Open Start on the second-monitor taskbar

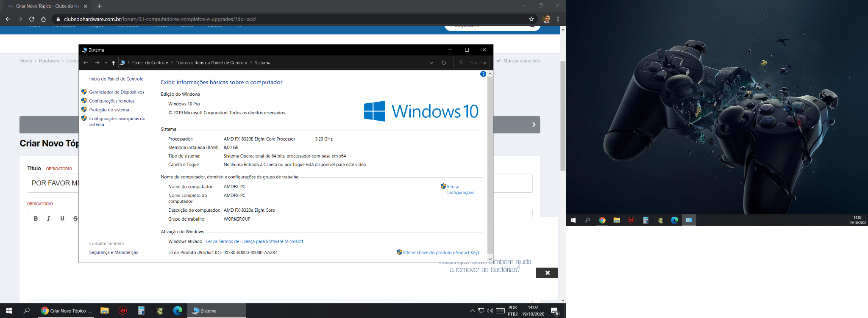coord(573,220)
